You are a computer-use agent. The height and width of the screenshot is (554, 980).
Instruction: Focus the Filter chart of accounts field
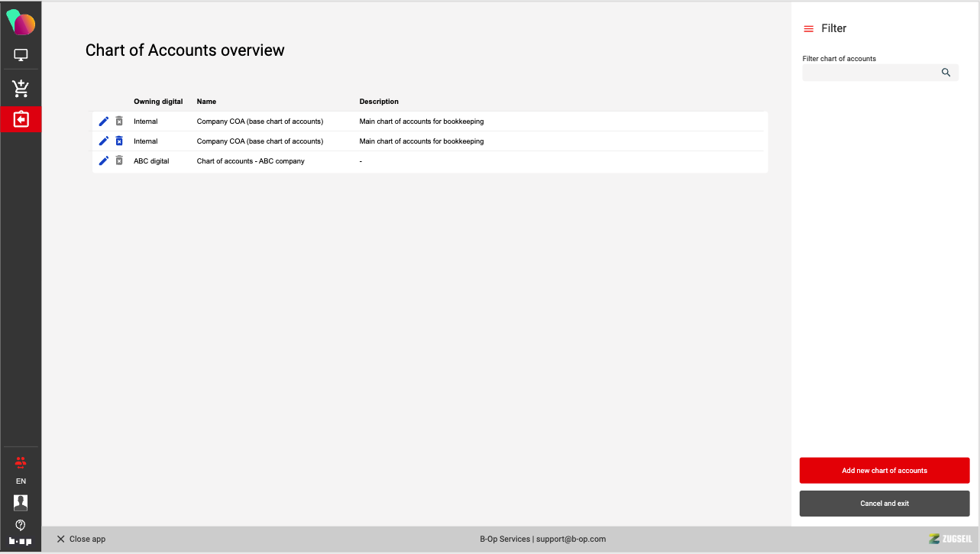(869, 73)
